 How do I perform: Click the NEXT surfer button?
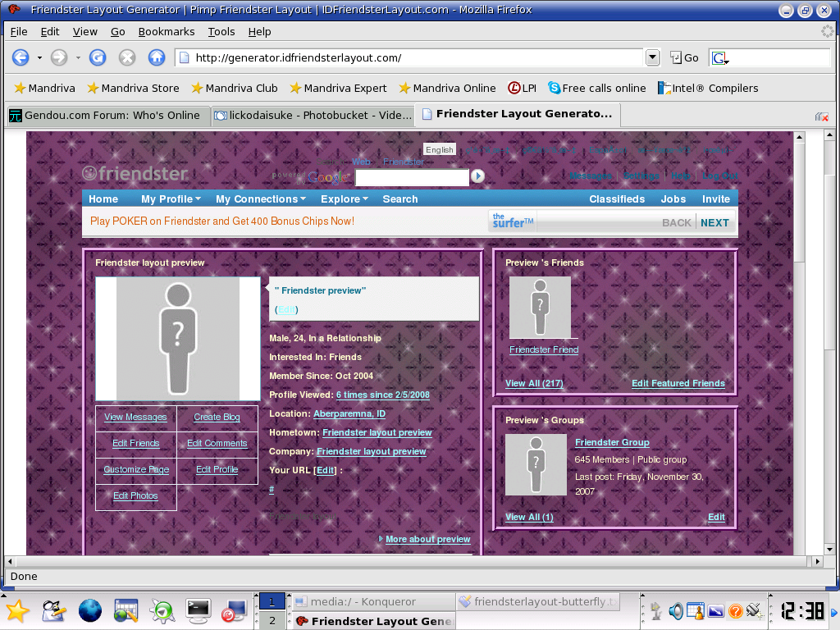tap(714, 223)
